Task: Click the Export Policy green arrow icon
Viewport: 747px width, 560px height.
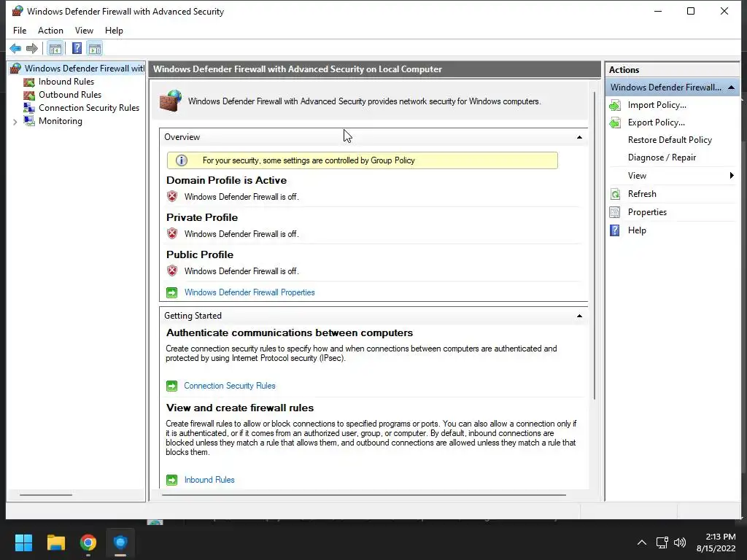Action: 615,122
